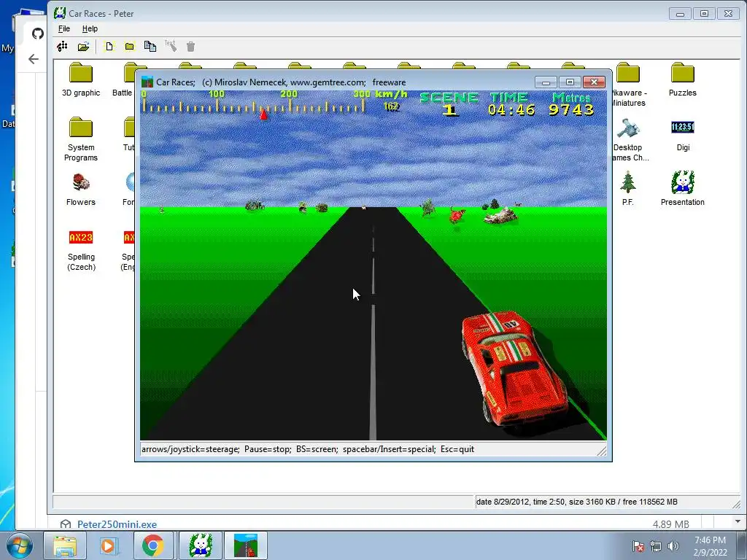
Task: Close the Peter main window
Action: click(729, 14)
